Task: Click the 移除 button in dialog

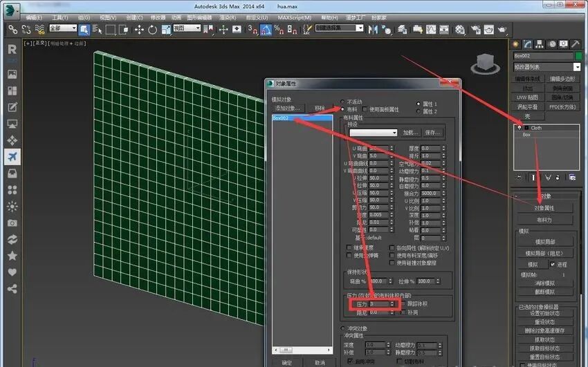Action: (x=320, y=108)
